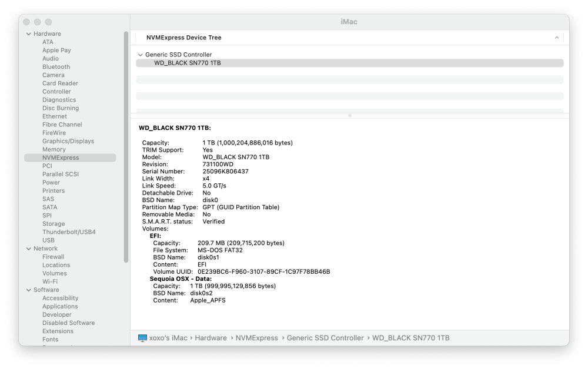Click the split pane divider handle

pos(349,116)
